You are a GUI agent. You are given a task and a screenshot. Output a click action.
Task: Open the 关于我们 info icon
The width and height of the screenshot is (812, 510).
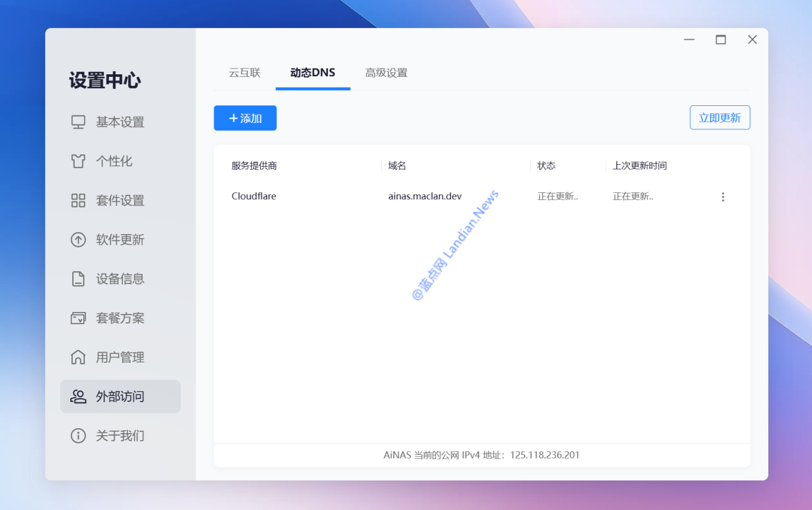point(78,436)
